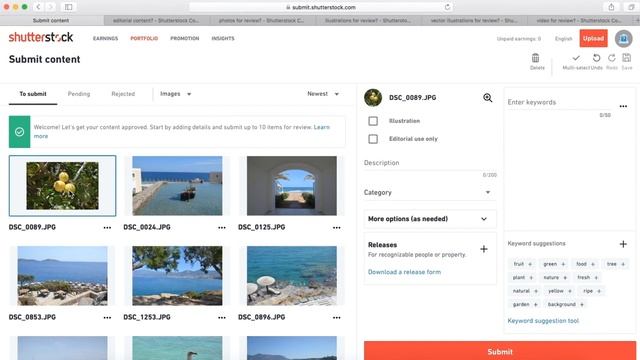Expand More options (as needed)
Screen dimensions: 640x360
430,219
